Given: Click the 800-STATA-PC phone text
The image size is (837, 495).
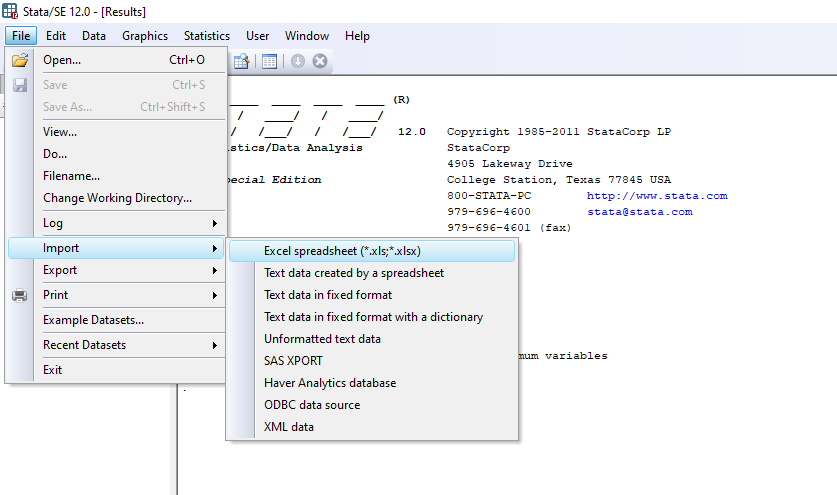Looking at the screenshot, I should [489, 196].
